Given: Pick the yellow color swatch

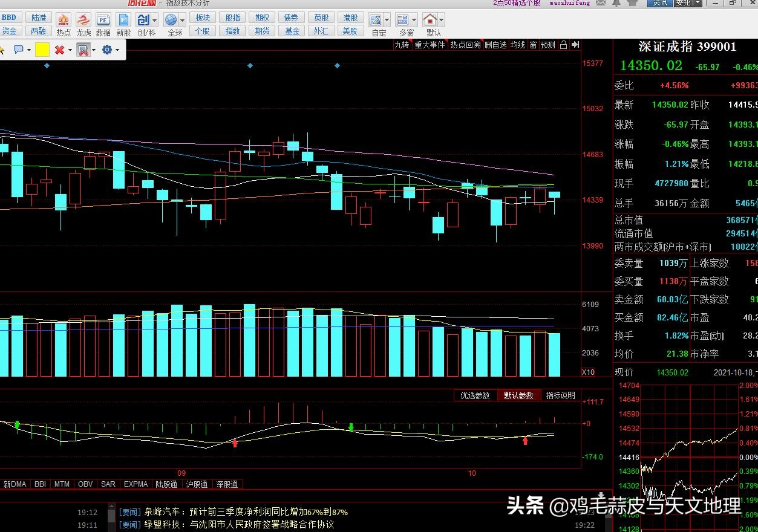Looking at the screenshot, I should click(42, 50).
